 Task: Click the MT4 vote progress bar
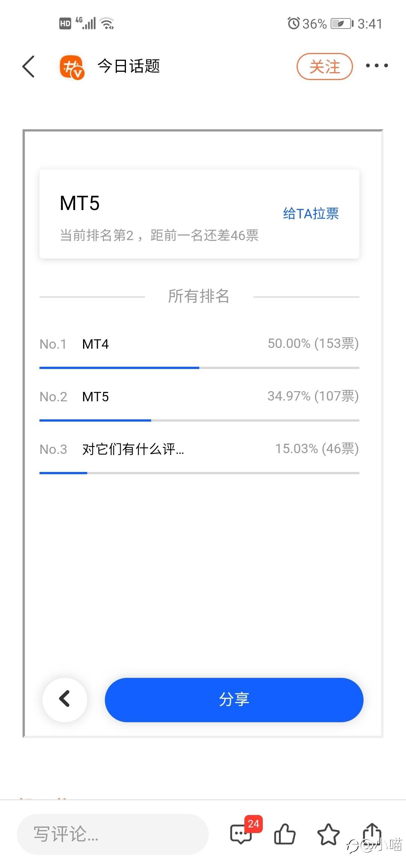199,368
